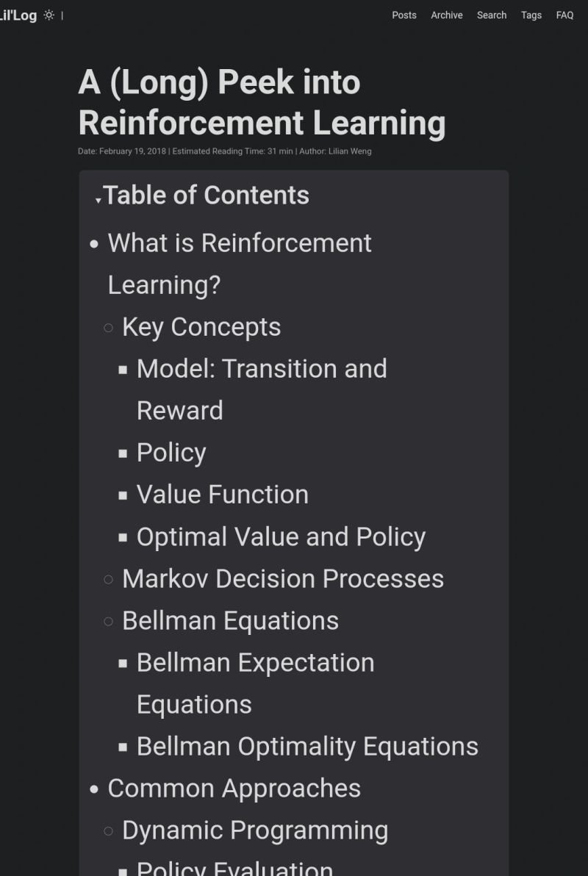The height and width of the screenshot is (876, 588).
Task: Jump to the Common Approaches section
Action: (234, 789)
